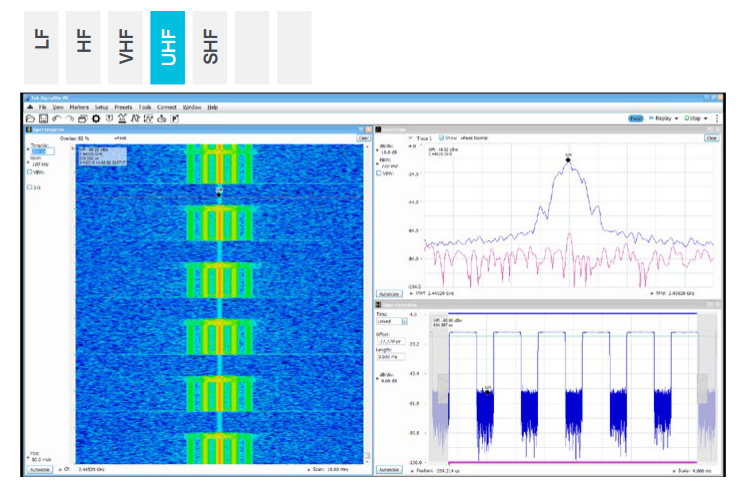The width and height of the screenshot is (741, 492).
Task: Click the MR marker diamond on spectrum peak
Action: point(568,160)
